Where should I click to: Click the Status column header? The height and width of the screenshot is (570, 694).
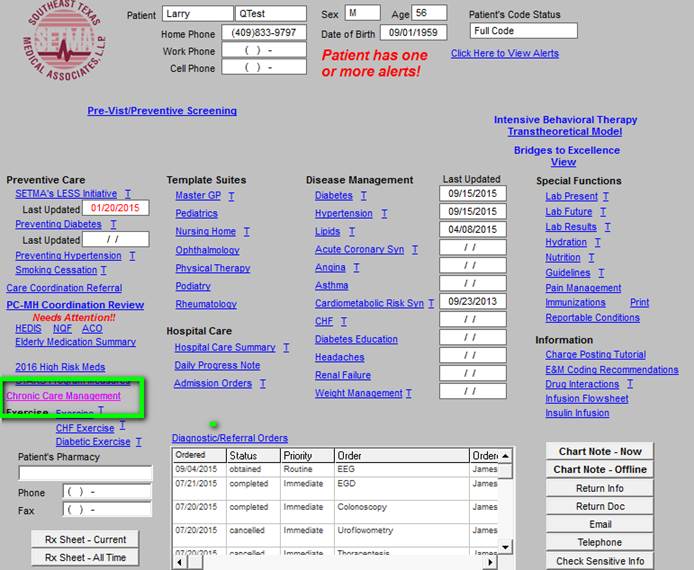pos(254,455)
